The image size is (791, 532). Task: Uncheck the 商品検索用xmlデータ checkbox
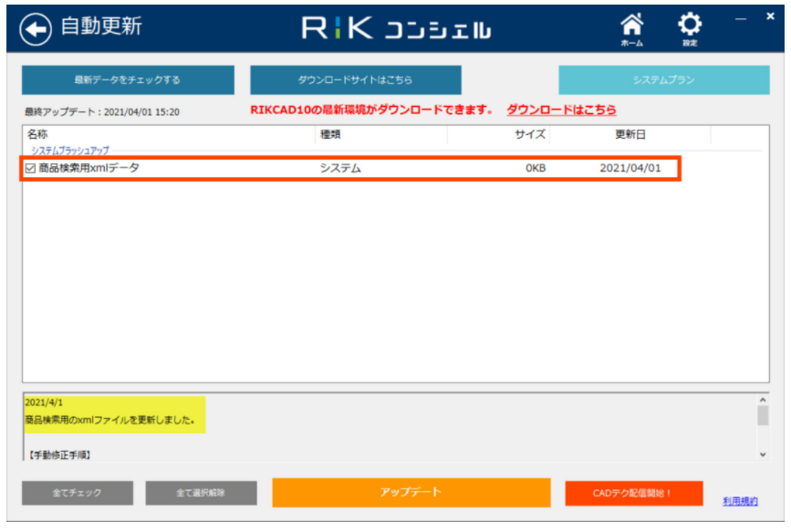(x=31, y=168)
